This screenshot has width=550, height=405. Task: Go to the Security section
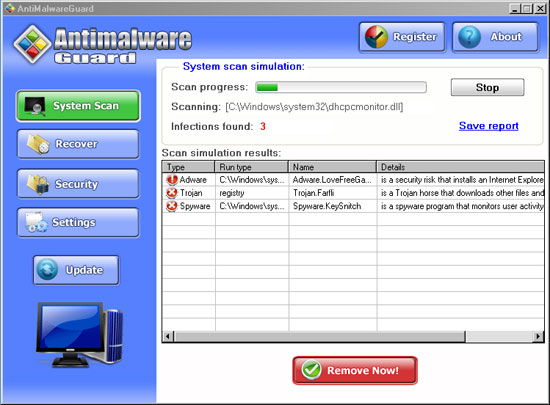click(78, 184)
